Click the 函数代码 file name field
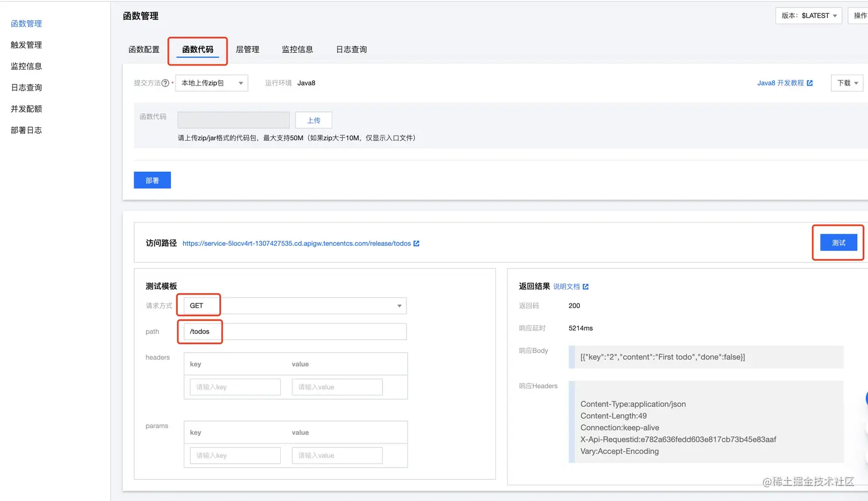The height and width of the screenshot is (501, 868). click(x=234, y=120)
